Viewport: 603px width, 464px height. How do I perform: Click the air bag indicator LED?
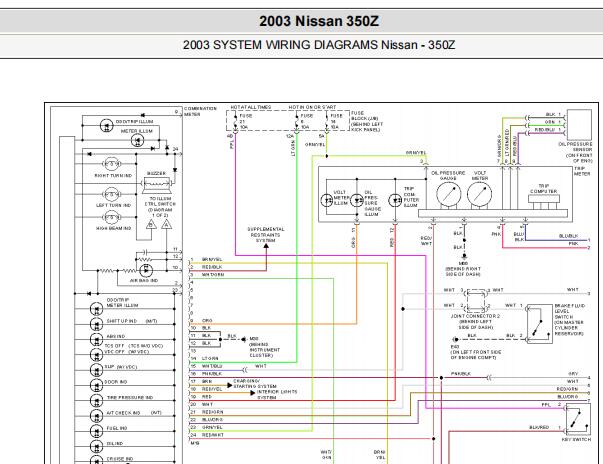click(145, 269)
